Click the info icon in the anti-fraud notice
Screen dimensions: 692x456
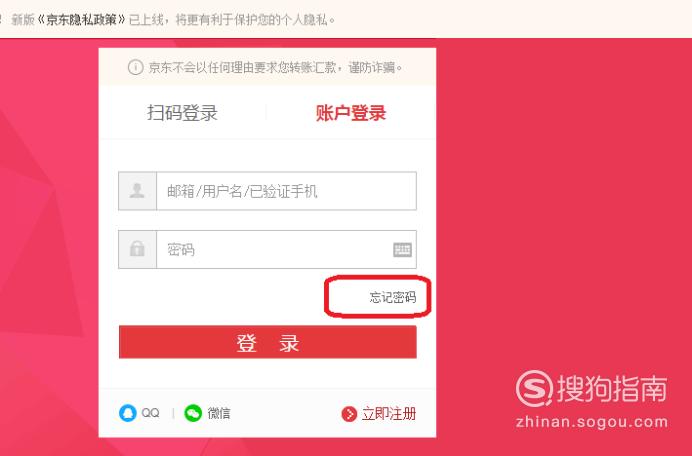coord(135,68)
